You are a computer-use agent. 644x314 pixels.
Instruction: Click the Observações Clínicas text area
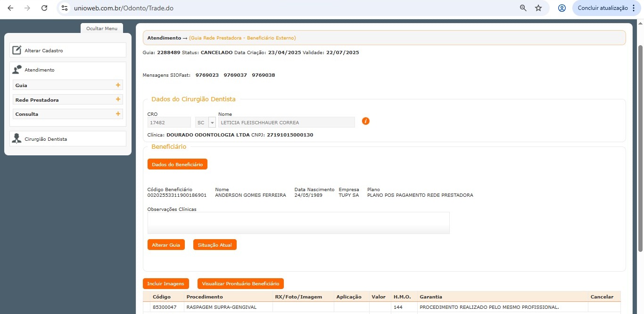click(298, 223)
